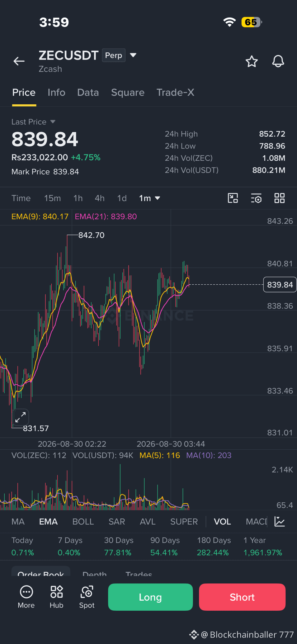This screenshot has height=644, width=297.
Task: Tap the 7 Days 0.40% performance
Action: point(70,546)
